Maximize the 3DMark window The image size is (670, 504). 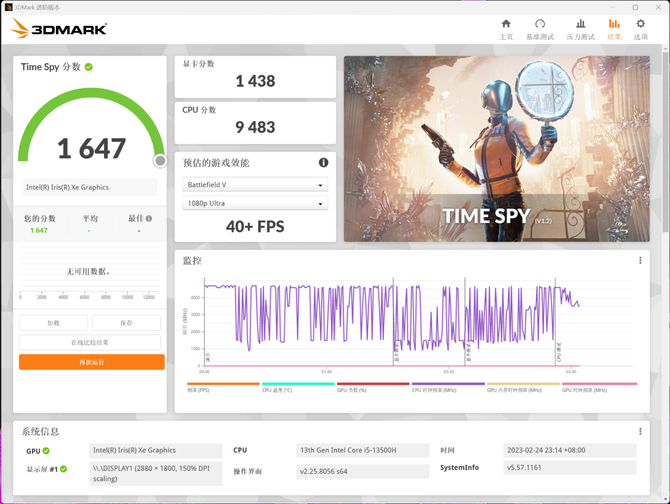[635, 7]
